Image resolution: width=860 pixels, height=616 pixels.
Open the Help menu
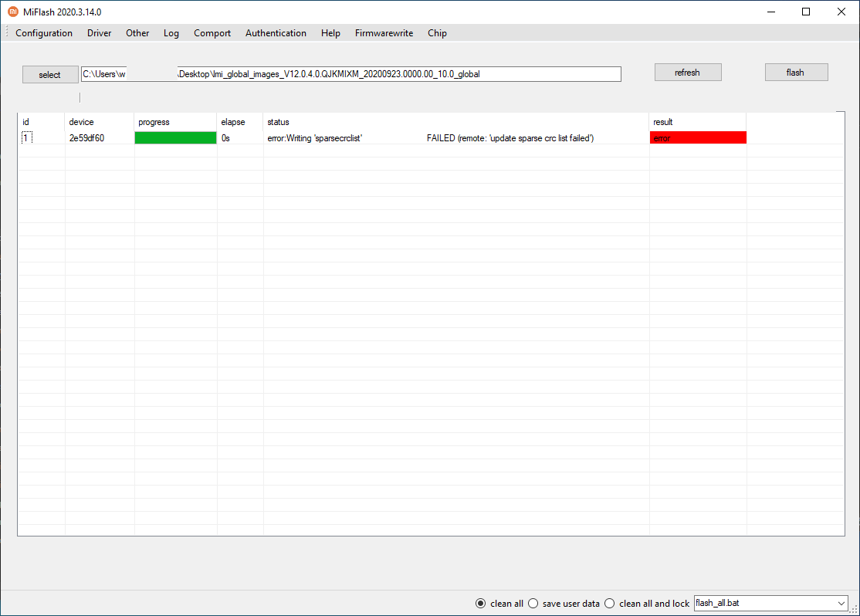click(330, 33)
